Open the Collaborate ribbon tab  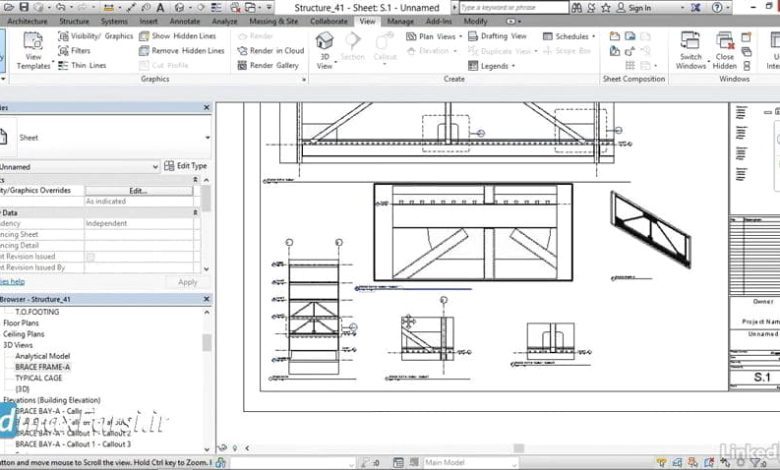329,21
